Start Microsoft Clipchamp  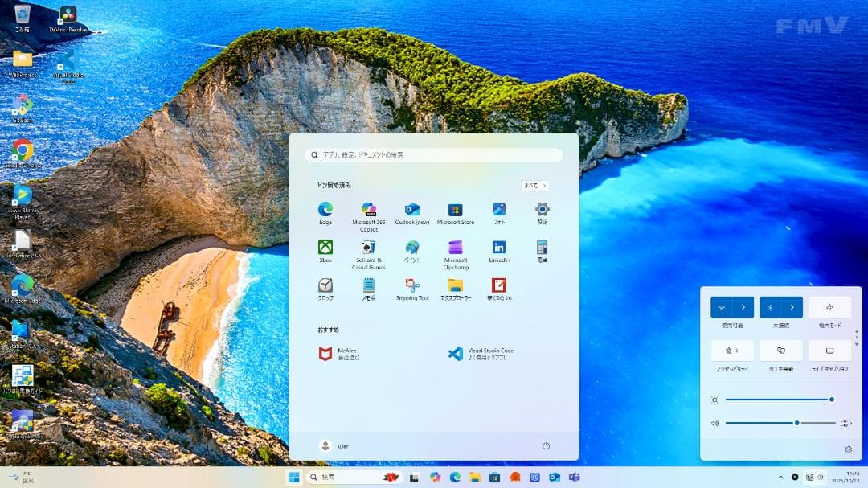click(456, 251)
